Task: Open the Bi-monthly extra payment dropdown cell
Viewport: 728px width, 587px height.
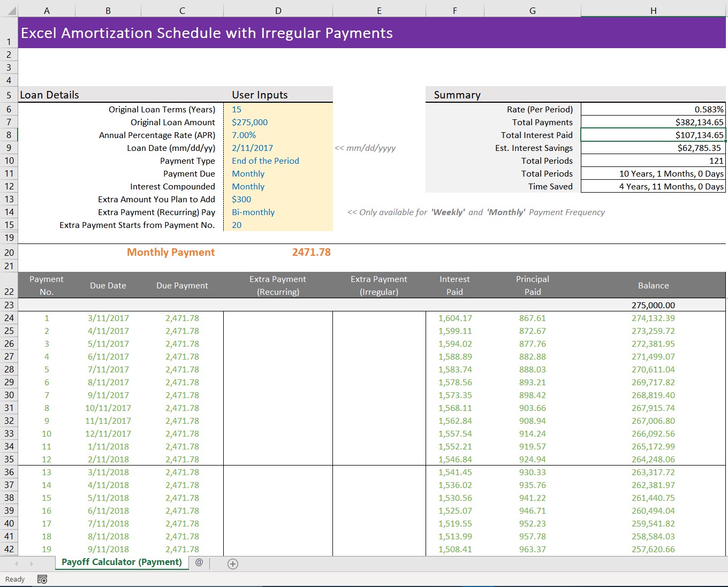Action: pyautogui.click(x=278, y=212)
